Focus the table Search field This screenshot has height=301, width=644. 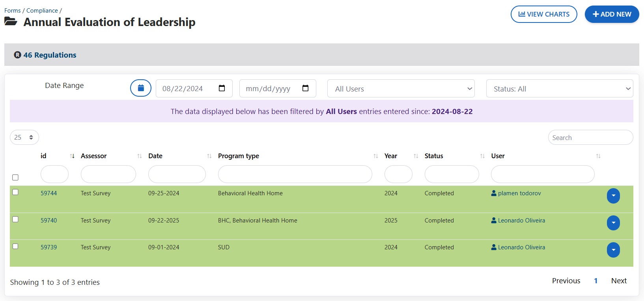point(590,138)
